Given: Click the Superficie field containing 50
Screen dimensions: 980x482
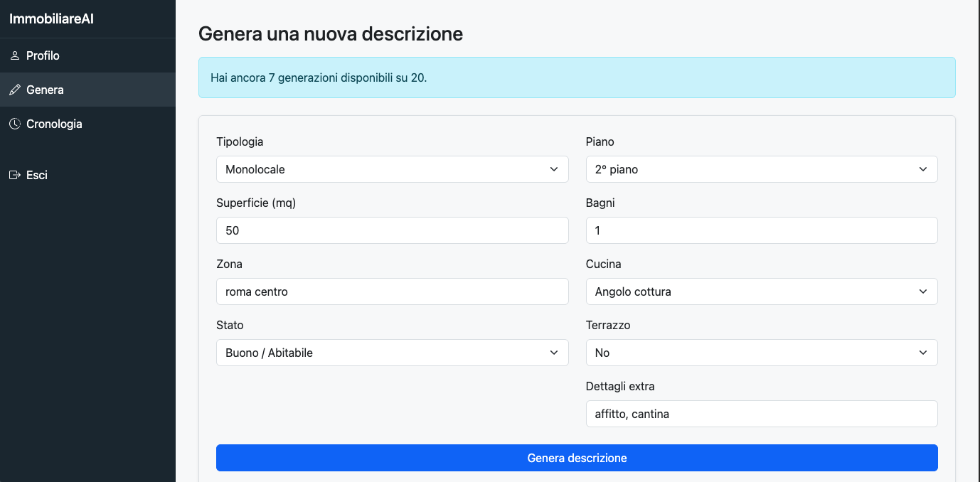Looking at the screenshot, I should [x=393, y=230].
